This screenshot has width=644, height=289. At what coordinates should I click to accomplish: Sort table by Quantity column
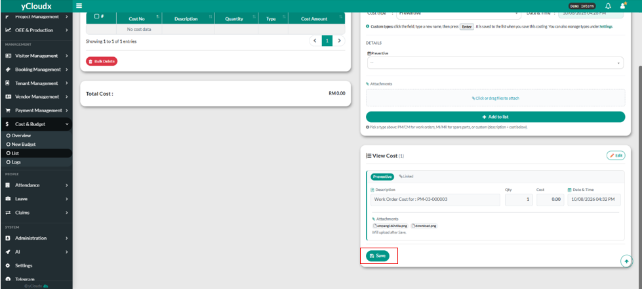[x=236, y=19]
